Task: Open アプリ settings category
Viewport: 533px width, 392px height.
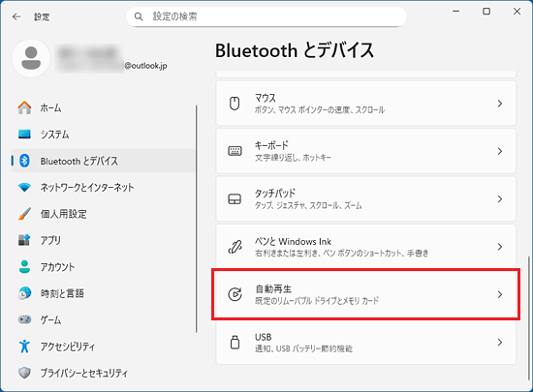Action: tap(103, 240)
